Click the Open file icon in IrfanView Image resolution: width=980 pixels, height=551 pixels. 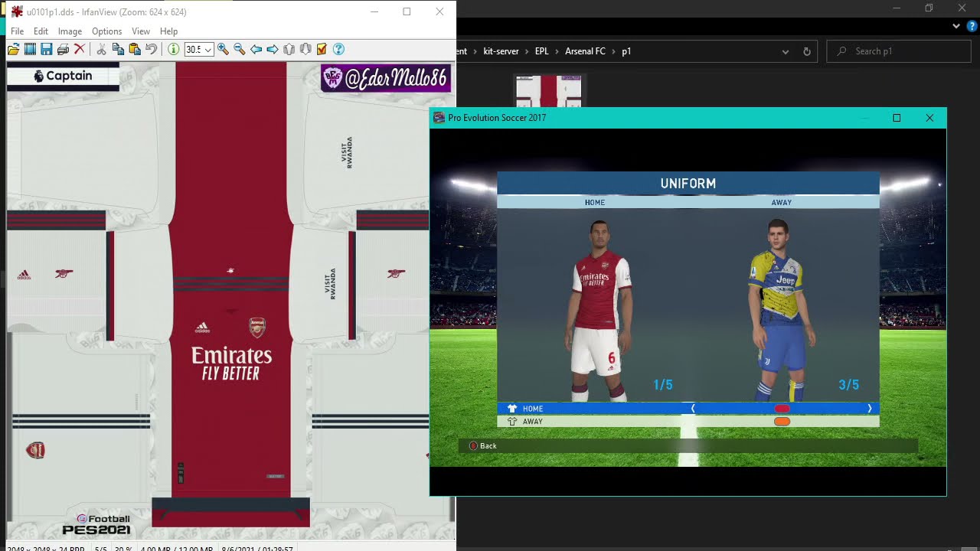(13, 49)
